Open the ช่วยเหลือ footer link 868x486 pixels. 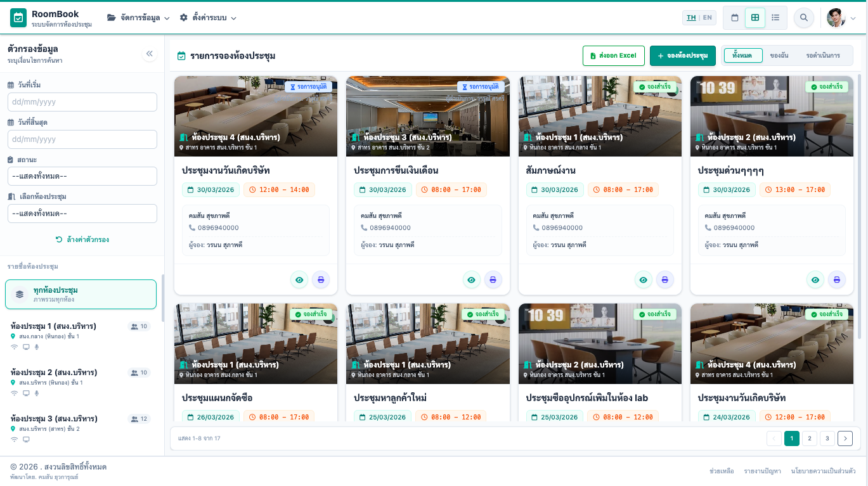[722, 471]
